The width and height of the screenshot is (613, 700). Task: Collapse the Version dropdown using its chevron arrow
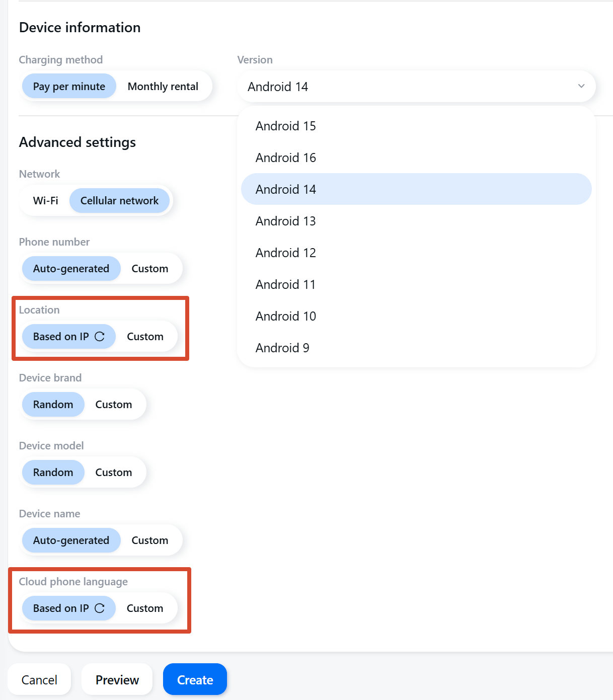581,86
